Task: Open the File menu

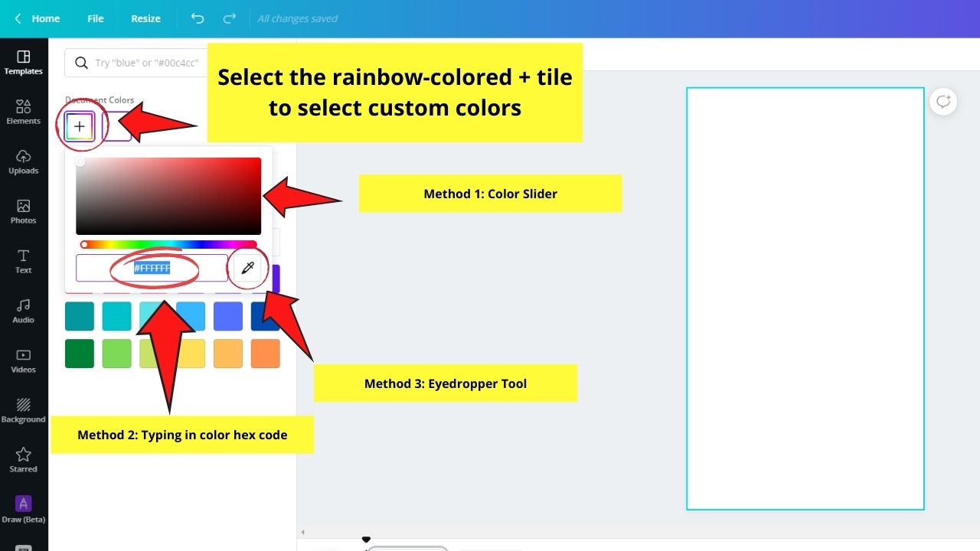Action: [x=96, y=18]
